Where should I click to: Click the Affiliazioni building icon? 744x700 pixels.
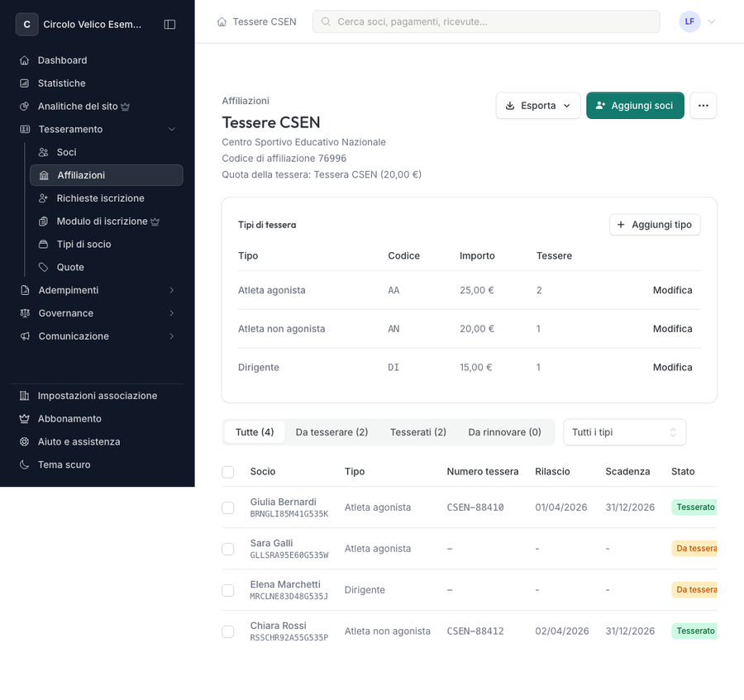(44, 175)
